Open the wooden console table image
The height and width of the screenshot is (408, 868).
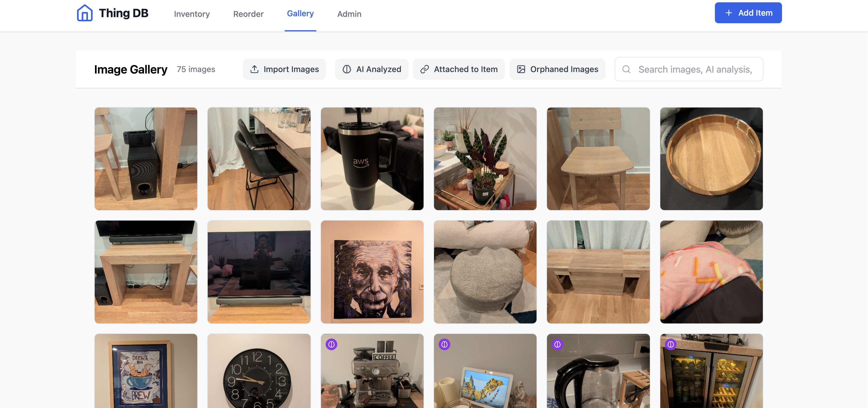[146, 272]
